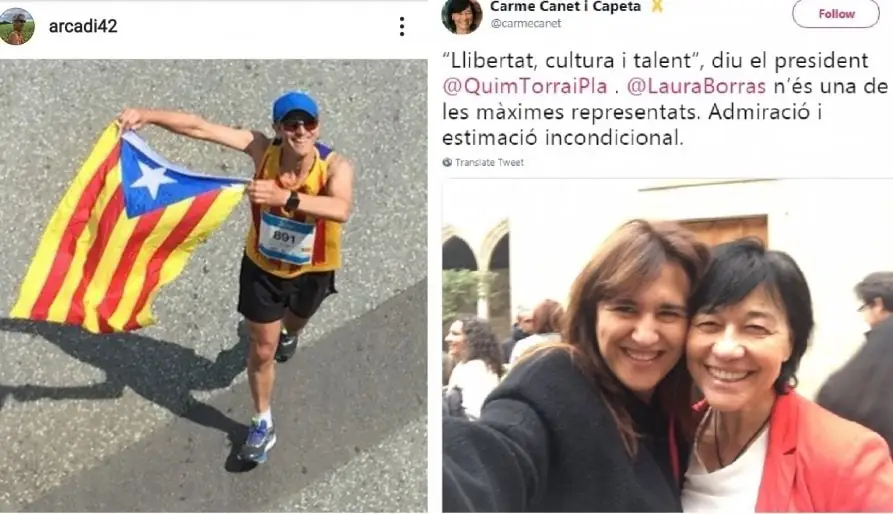Image resolution: width=893 pixels, height=514 pixels.
Task: Click the runner's blue cap in the photo
Action: click(x=295, y=106)
